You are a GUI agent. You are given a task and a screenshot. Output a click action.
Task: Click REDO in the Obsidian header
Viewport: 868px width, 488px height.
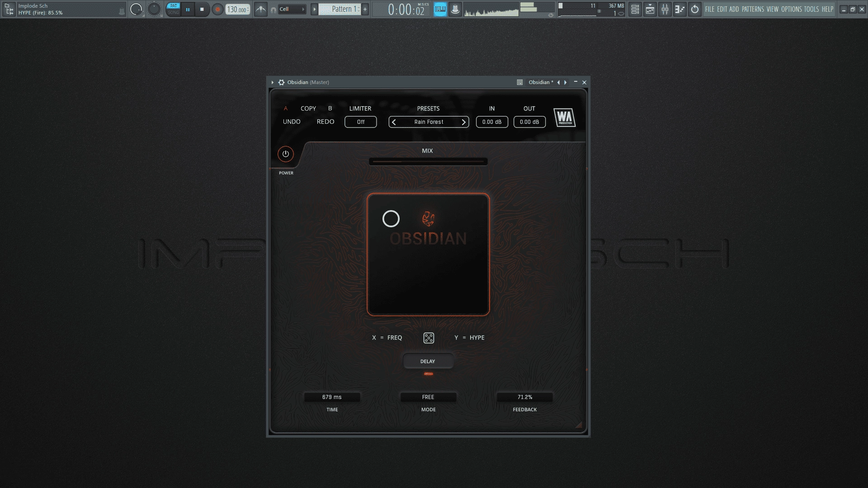(x=325, y=122)
